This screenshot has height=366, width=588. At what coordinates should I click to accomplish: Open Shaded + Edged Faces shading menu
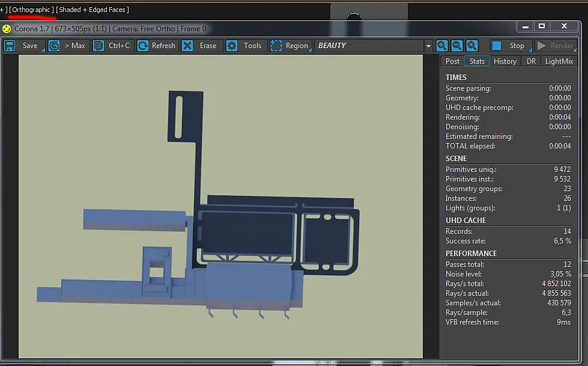coord(92,10)
